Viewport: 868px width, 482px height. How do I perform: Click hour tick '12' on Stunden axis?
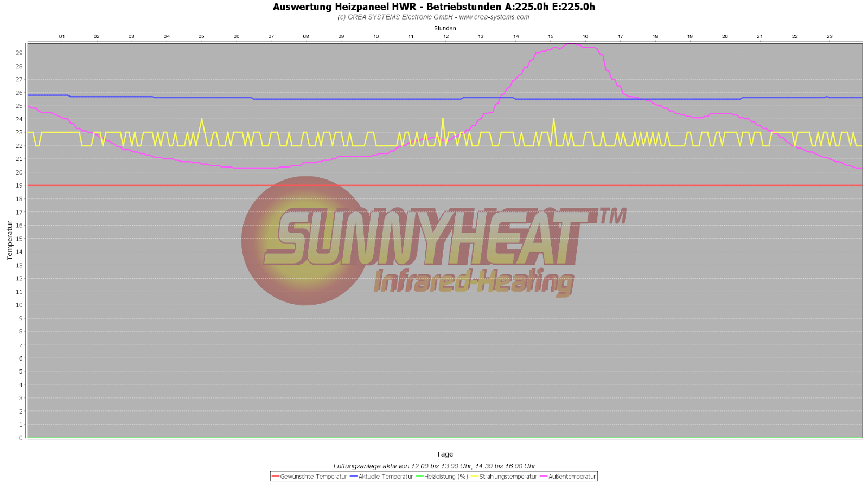(x=446, y=36)
